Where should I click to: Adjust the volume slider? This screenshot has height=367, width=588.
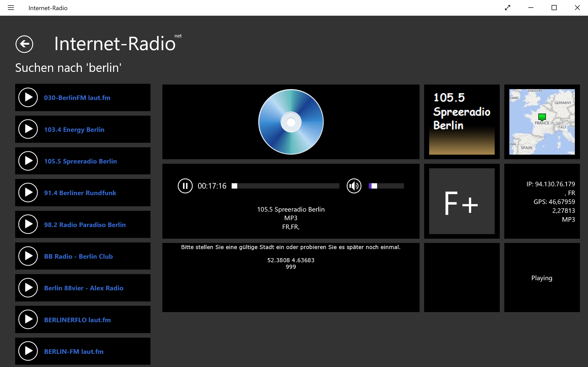click(x=386, y=186)
